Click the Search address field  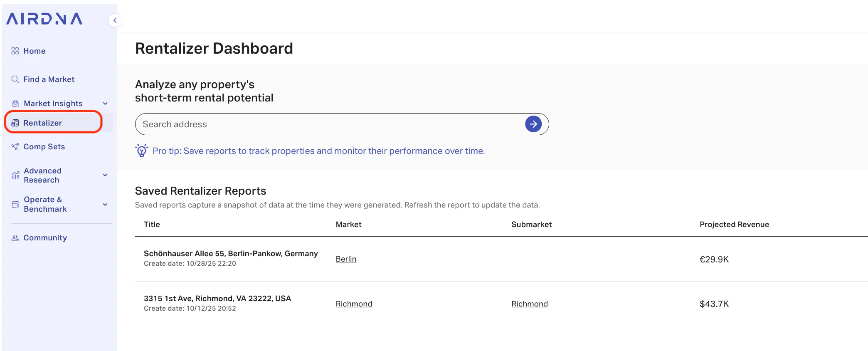click(x=342, y=124)
